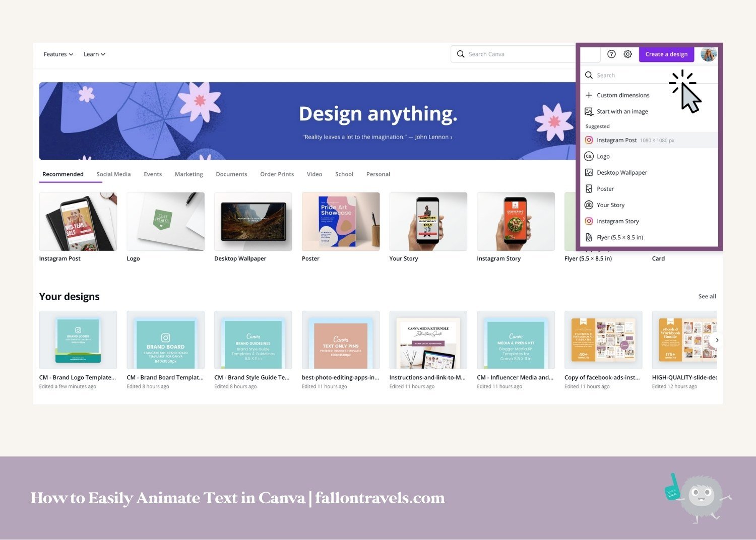756x540 pixels.
Task: Click the Create a design button
Action: pos(666,54)
